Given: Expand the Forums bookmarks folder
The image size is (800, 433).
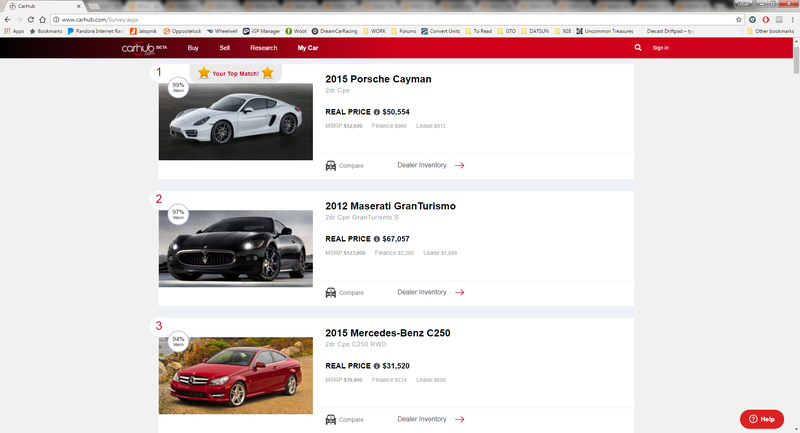Looking at the screenshot, I should [404, 31].
